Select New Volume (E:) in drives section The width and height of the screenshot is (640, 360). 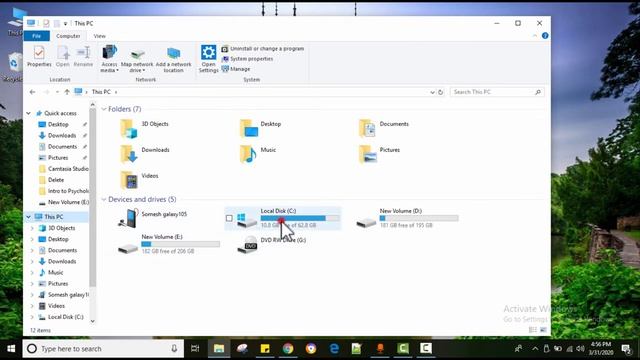[168, 244]
